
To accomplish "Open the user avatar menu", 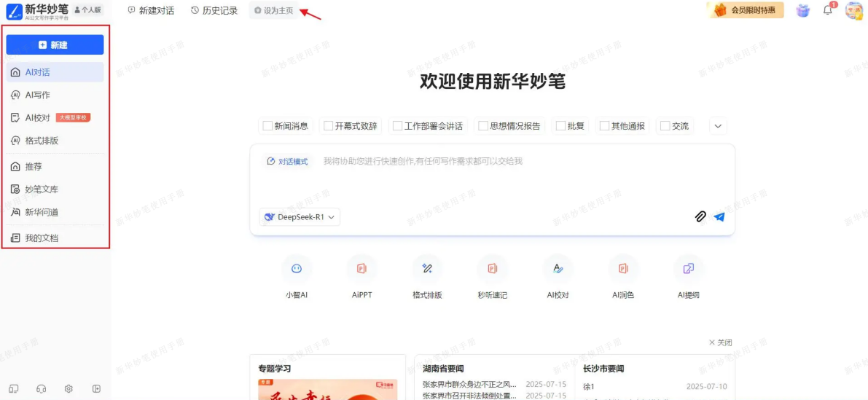I will pos(853,10).
